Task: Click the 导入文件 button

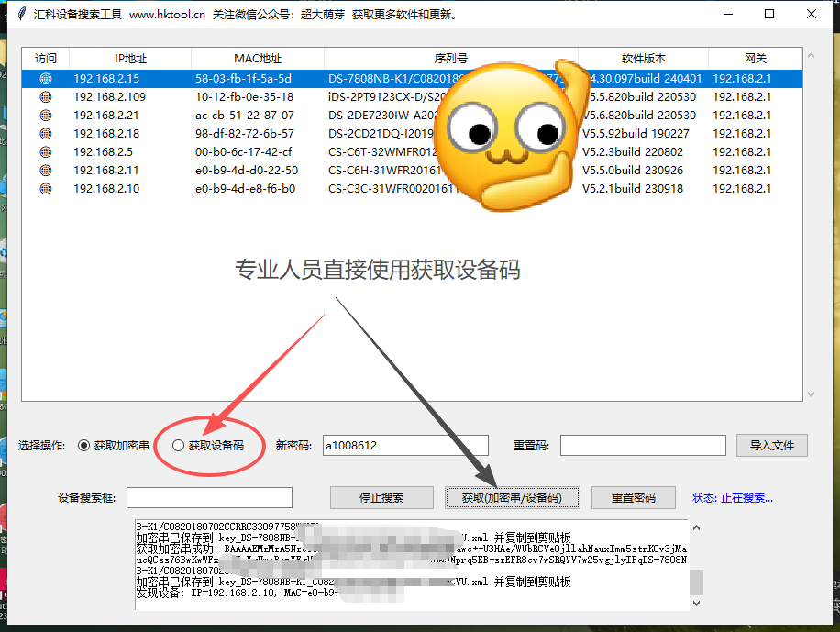Action: (x=773, y=445)
